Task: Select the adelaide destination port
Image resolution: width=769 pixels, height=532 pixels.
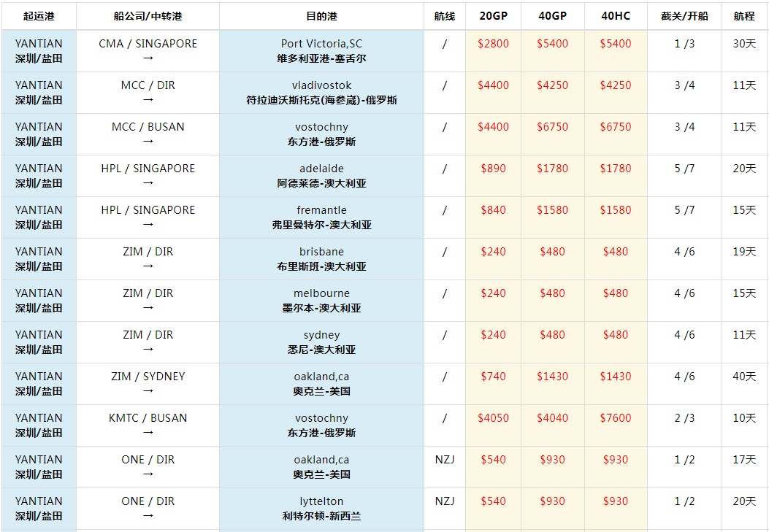Action: (x=321, y=169)
